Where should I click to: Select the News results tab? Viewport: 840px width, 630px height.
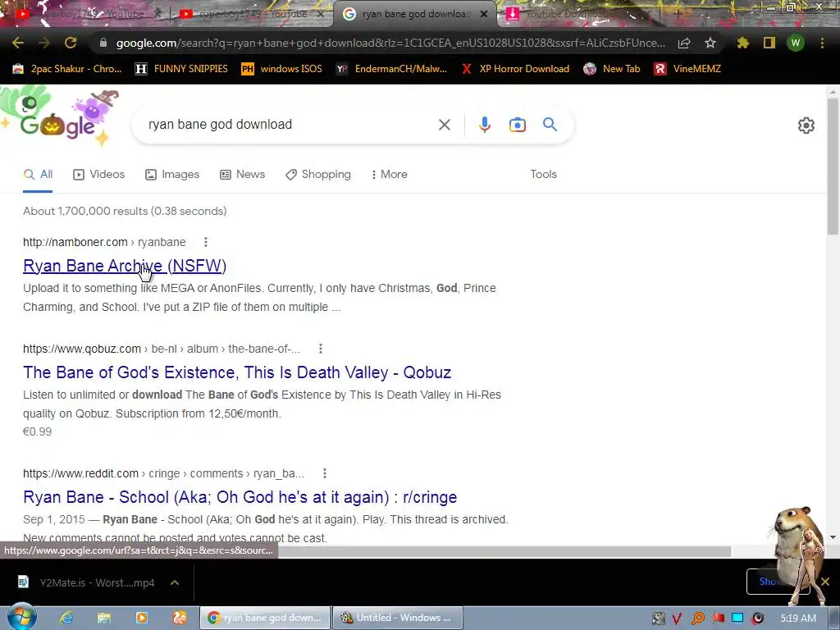(x=243, y=174)
